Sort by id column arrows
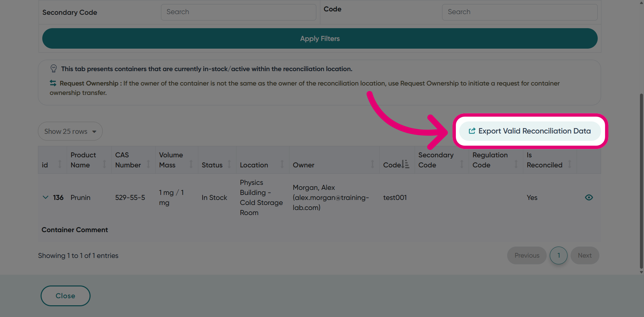 point(60,164)
